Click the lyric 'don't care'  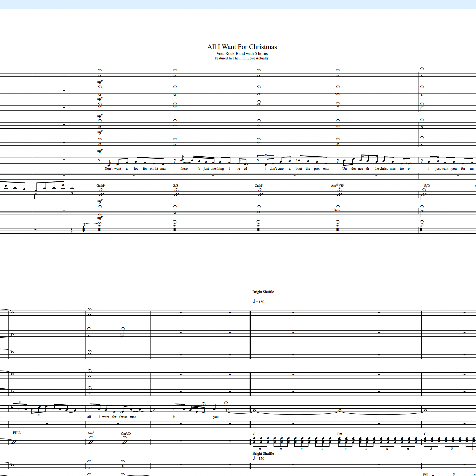[276, 169]
